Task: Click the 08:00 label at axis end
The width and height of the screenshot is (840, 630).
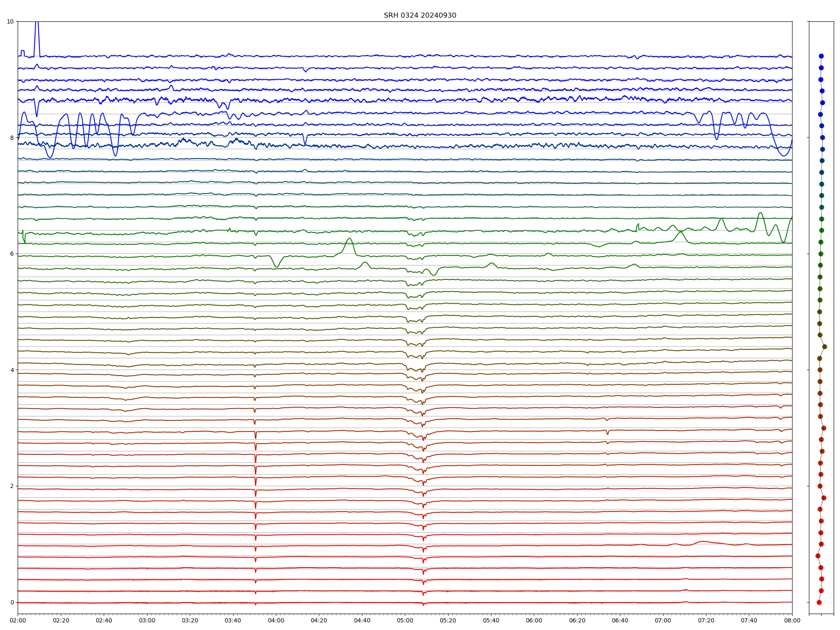Action: (x=792, y=620)
